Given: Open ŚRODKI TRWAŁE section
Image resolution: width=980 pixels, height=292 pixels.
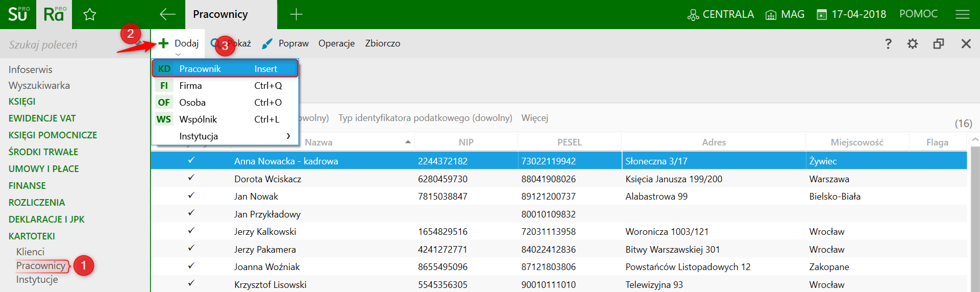Looking at the screenshot, I should click(43, 152).
